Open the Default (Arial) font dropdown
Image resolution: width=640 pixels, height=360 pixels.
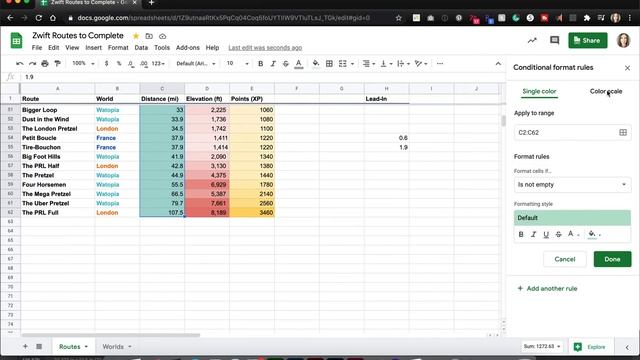[x=196, y=64]
